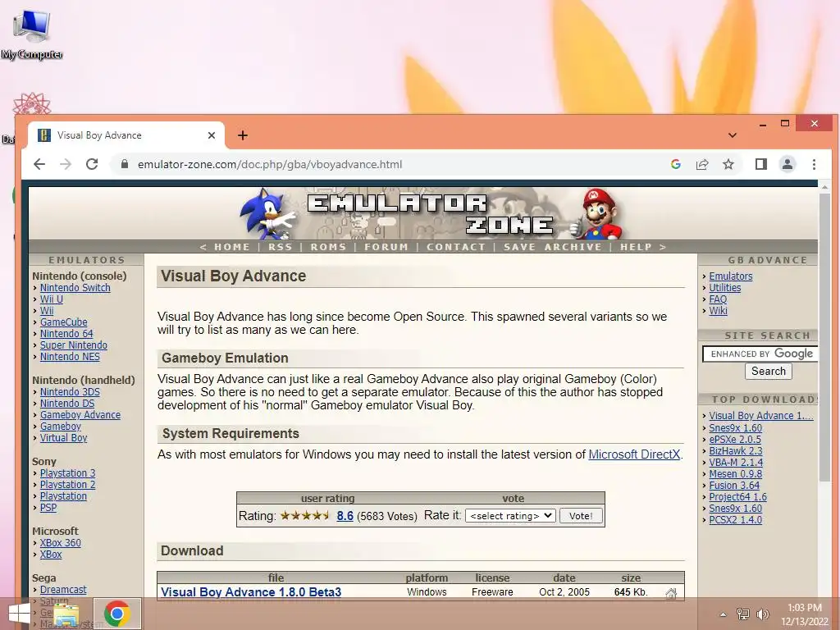Click the network tray icon
Image resolution: width=840 pixels, height=630 pixels.
click(x=743, y=614)
